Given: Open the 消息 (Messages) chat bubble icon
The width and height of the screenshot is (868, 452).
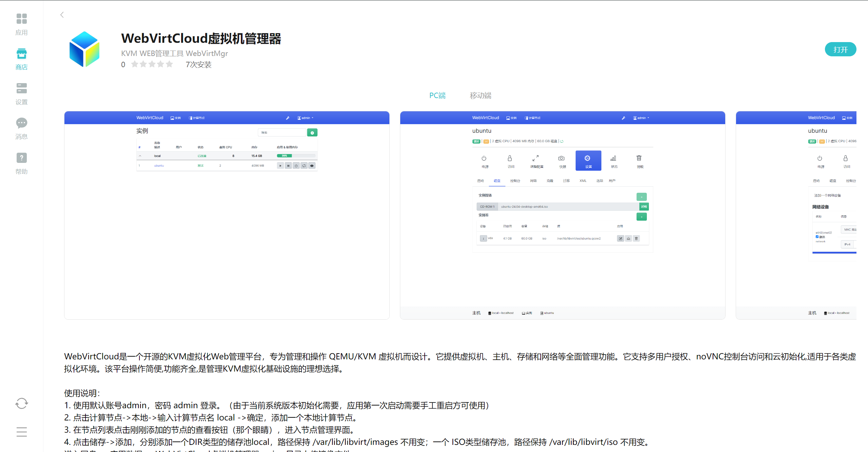Looking at the screenshot, I should click(x=21, y=123).
